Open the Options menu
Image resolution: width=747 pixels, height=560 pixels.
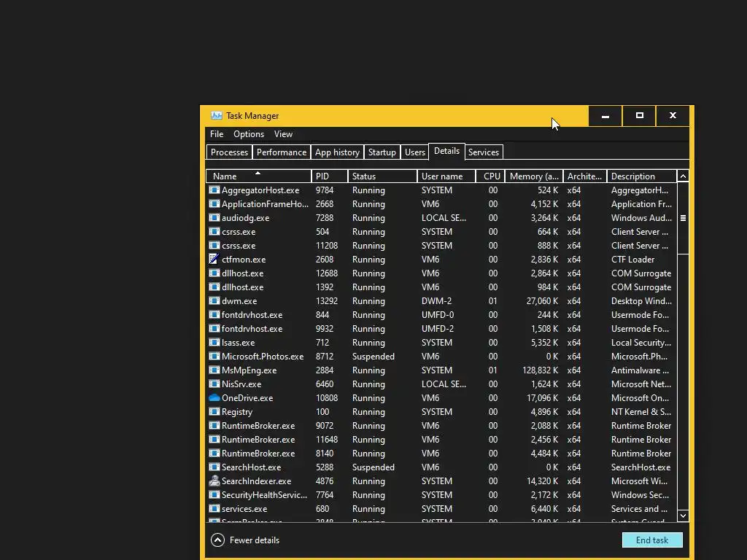click(x=249, y=134)
